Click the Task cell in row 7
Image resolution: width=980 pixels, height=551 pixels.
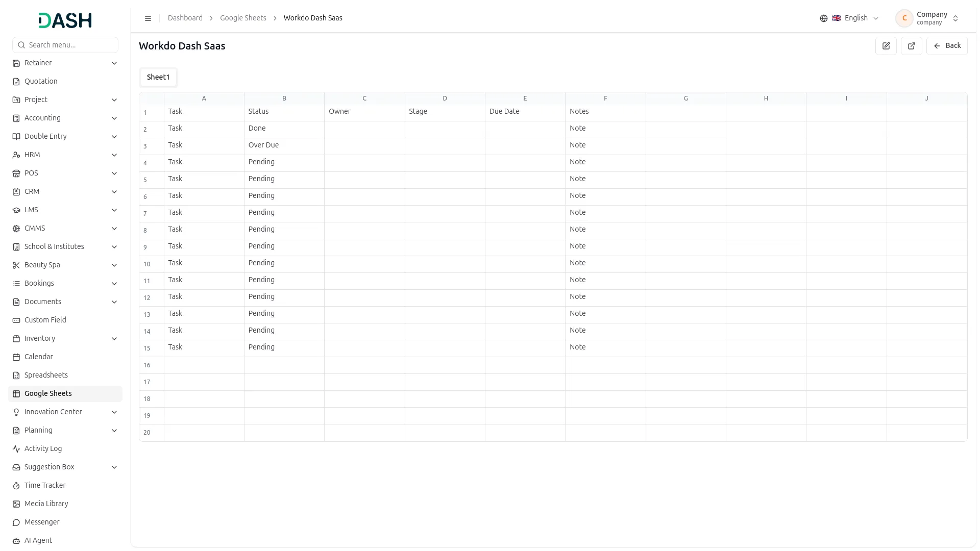click(204, 213)
